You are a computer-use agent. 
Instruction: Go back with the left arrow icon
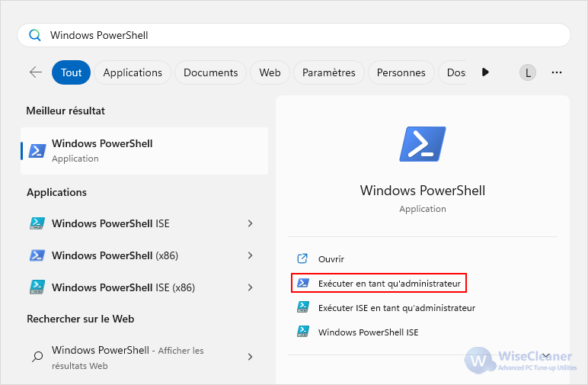(36, 72)
